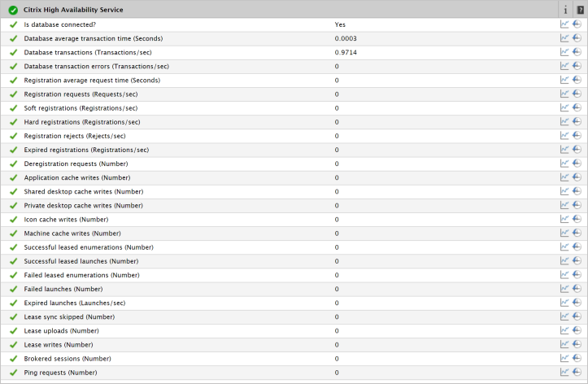
Task: Show graph for Expired launches row
Action: click(x=564, y=303)
